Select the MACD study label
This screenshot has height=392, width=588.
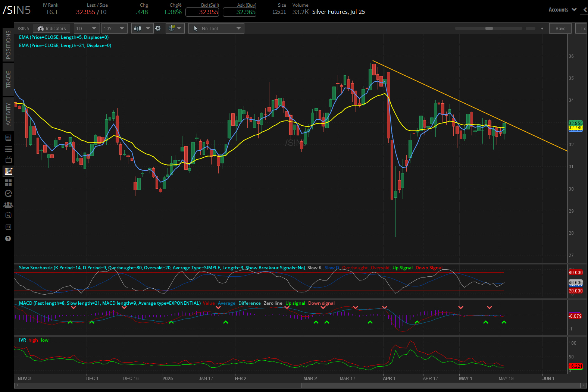click(110, 303)
